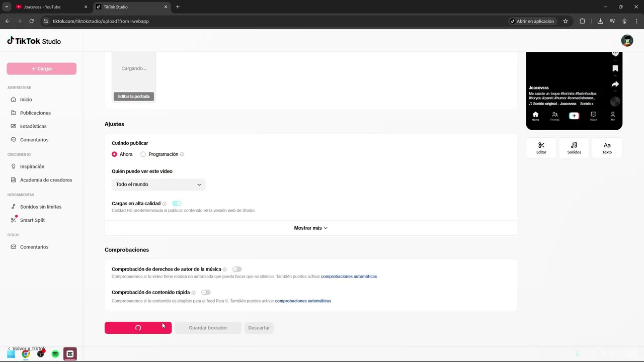Click the spinning sound disc in preview
Image resolution: width=644 pixels, height=362 pixels.
click(x=615, y=102)
